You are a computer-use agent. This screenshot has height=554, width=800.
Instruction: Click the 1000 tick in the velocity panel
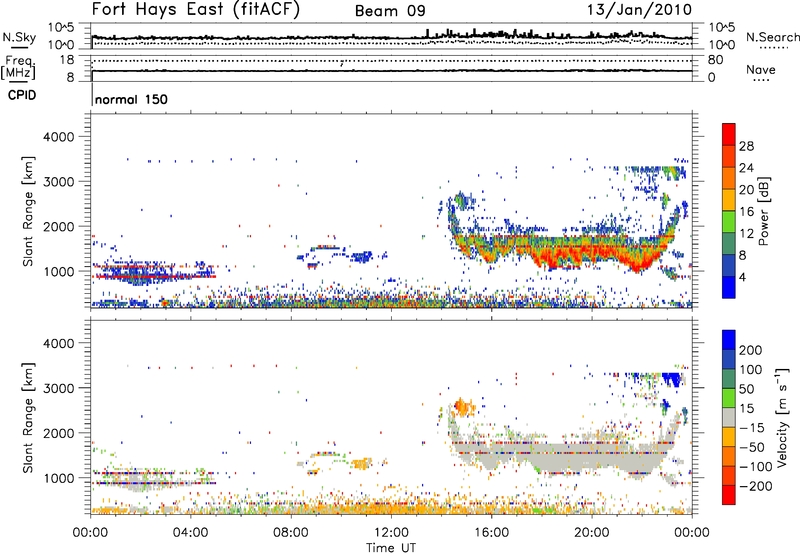(59, 478)
